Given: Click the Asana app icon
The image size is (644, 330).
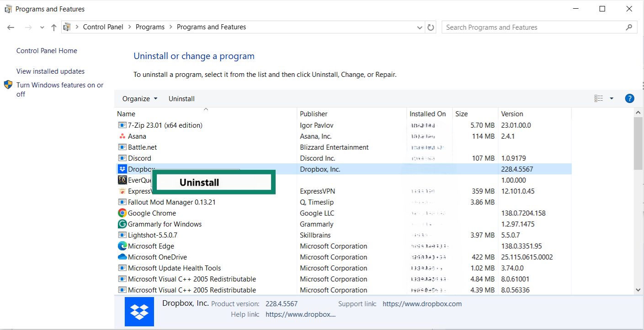Looking at the screenshot, I should pos(122,136).
